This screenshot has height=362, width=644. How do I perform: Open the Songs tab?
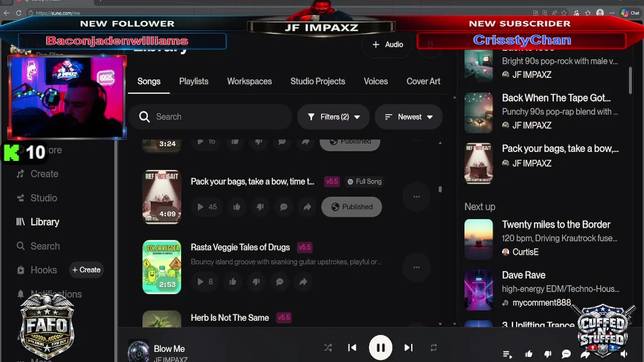(149, 81)
